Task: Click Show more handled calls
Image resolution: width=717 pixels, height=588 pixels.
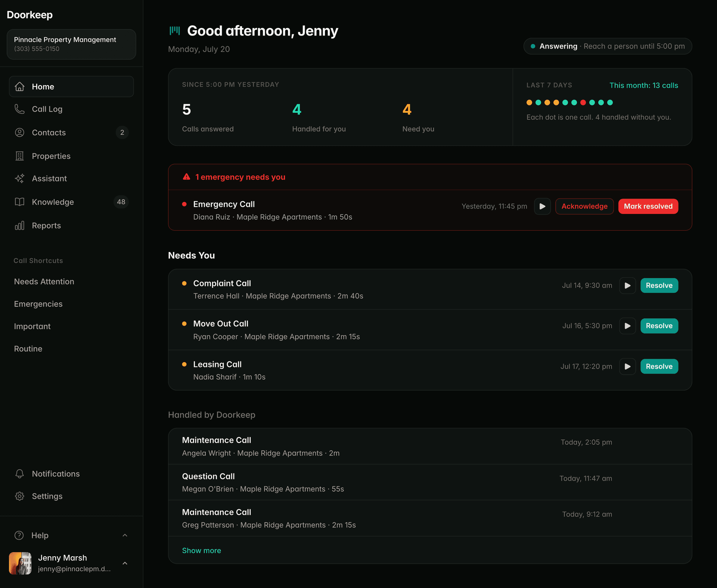Action: (201, 551)
